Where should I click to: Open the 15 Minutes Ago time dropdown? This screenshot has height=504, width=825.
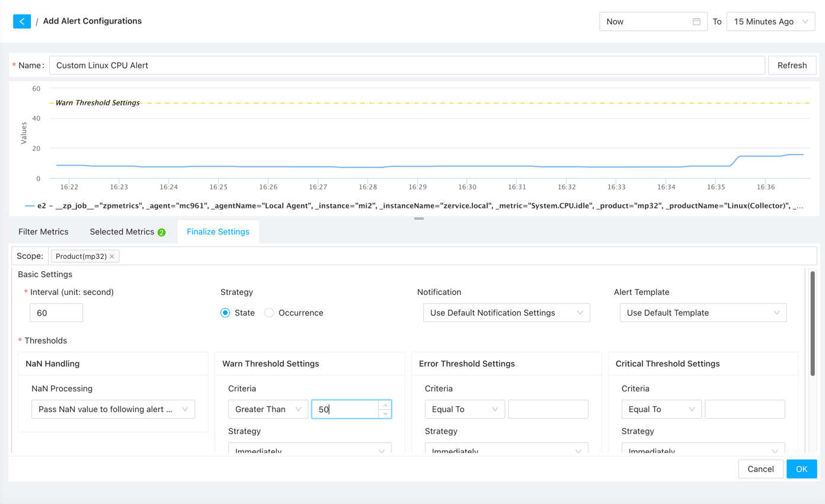point(770,21)
